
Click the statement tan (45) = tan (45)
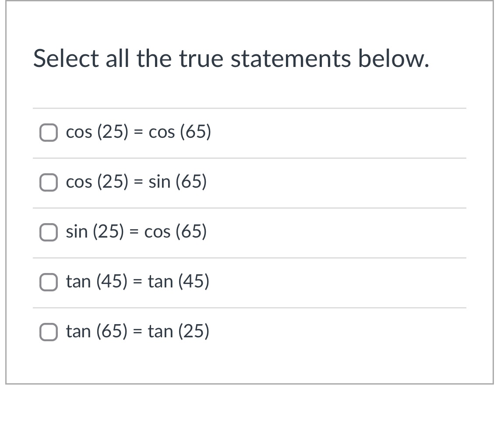[x=138, y=282]
